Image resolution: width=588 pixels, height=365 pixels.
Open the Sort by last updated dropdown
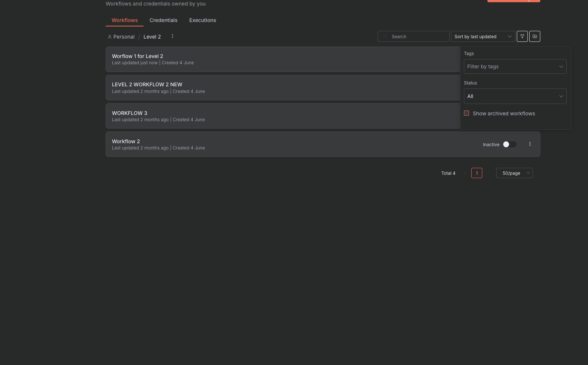coord(482,36)
